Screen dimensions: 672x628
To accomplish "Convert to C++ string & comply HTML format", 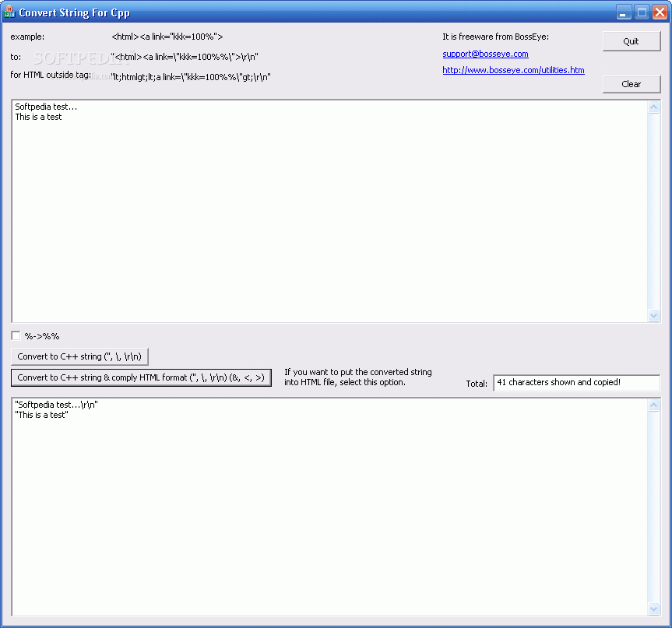I will (141, 377).
